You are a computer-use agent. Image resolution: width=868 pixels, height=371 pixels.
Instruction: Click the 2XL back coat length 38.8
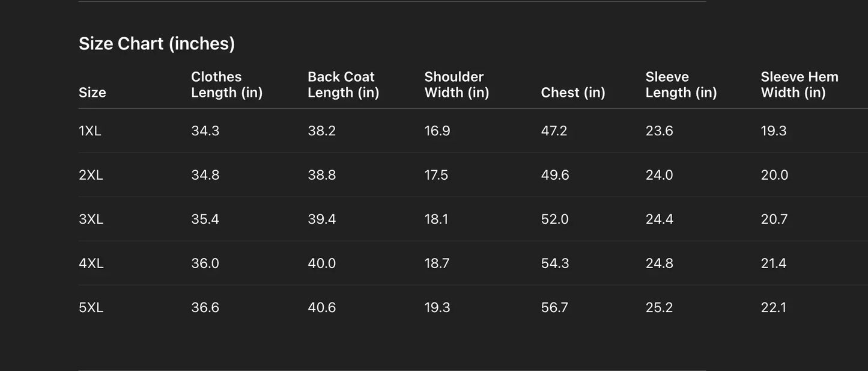pyautogui.click(x=321, y=175)
